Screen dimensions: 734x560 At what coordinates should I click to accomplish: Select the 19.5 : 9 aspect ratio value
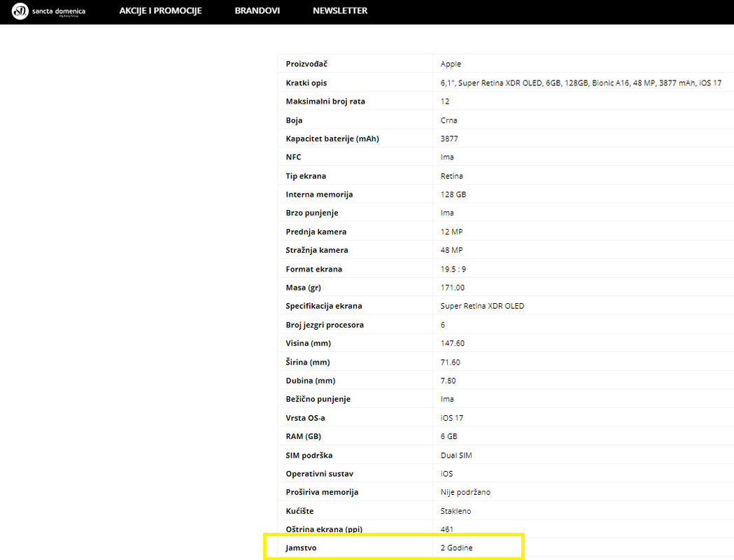pyautogui.click(x=453, y=269)
